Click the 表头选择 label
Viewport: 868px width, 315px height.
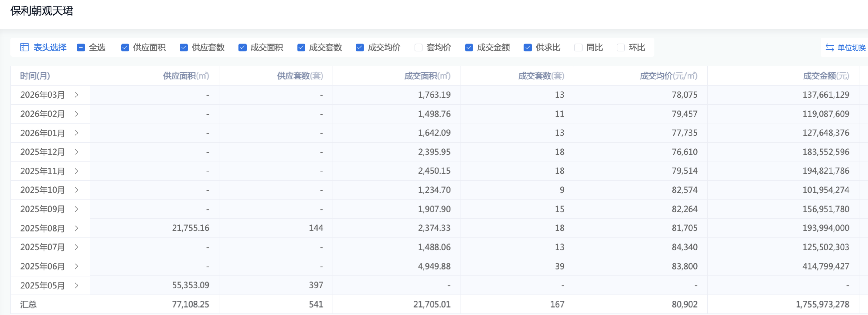tap(50, 48)
